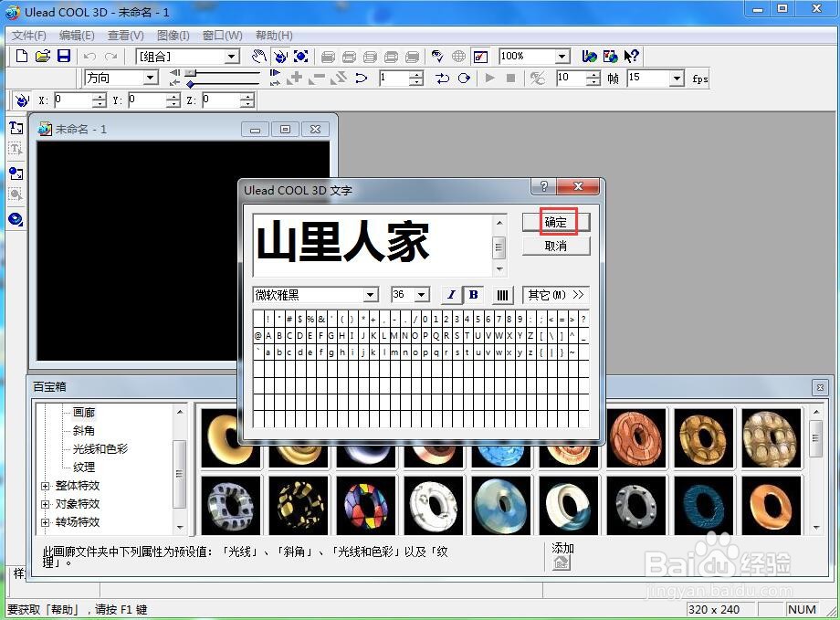Close the 百宝箱 panel with its X
The image size is (840, 620).
point(820,387)
